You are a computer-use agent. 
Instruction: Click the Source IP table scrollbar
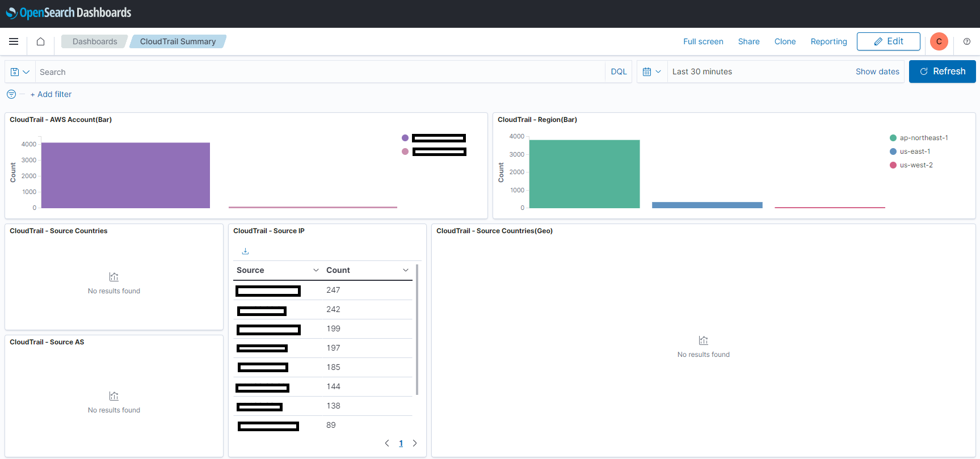(x=417, y=329)
